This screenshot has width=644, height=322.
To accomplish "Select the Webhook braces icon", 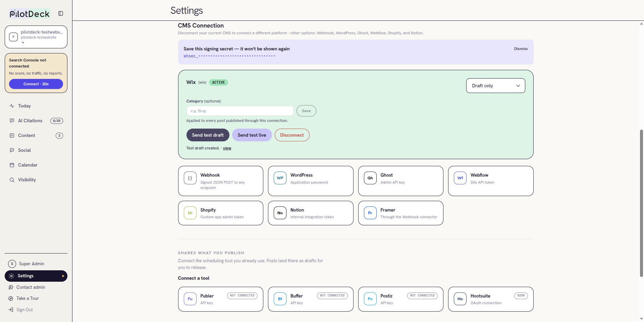I will tap(190, 178).
